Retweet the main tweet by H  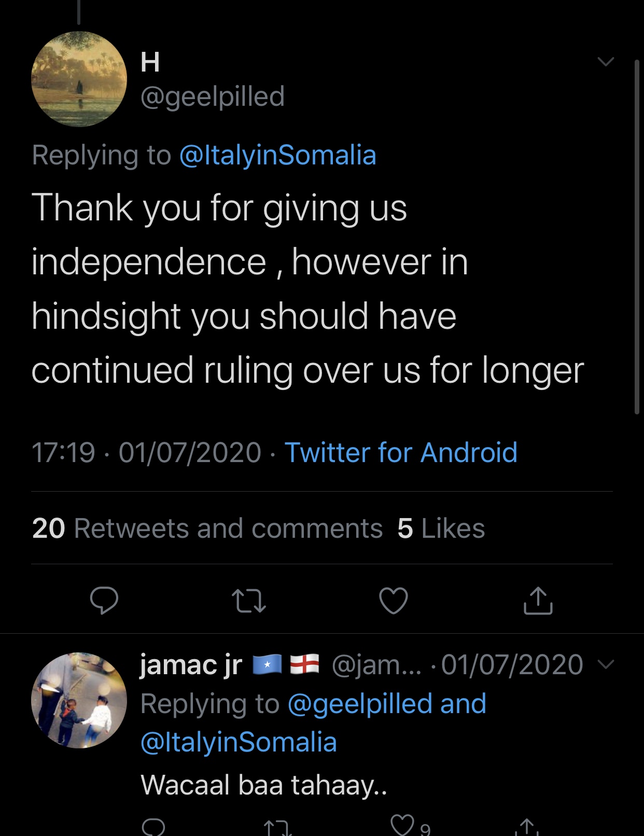click(248, 601)
